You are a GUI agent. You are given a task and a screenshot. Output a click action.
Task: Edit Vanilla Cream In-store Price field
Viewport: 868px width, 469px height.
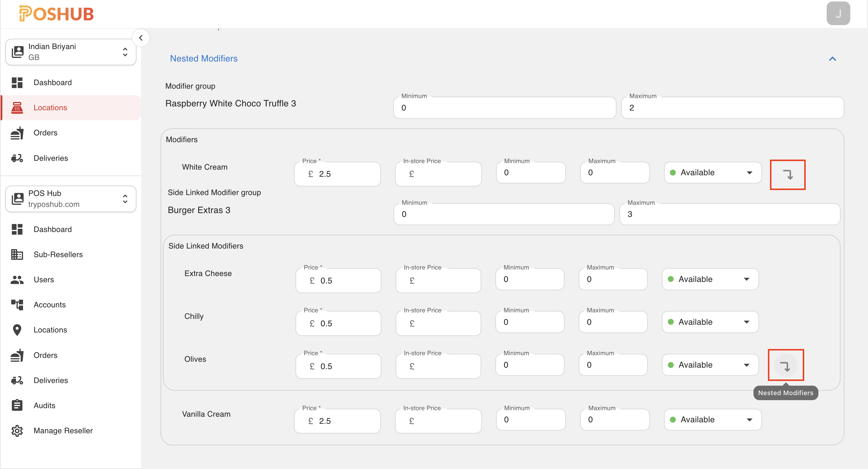tap(438, 421)
